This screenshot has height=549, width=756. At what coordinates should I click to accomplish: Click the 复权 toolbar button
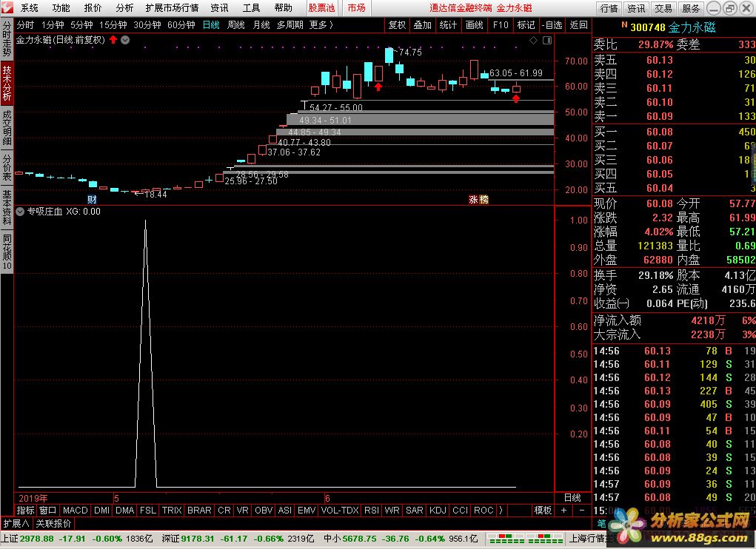(397, 24)
